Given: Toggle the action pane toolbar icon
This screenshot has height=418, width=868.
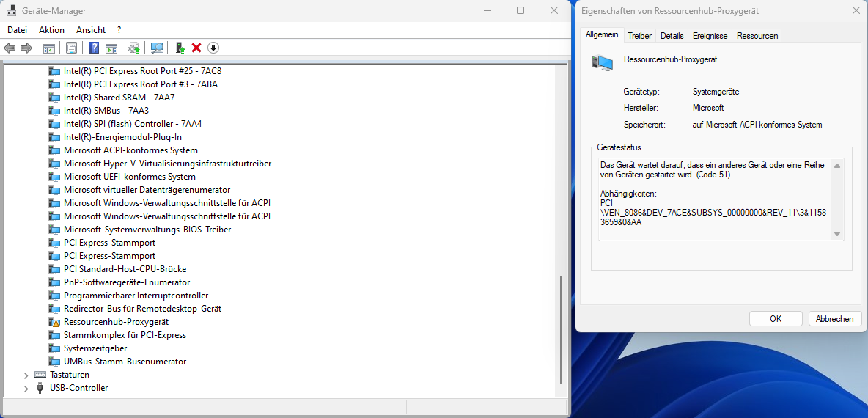Looking at the screenshot, I should pos(111,48).
